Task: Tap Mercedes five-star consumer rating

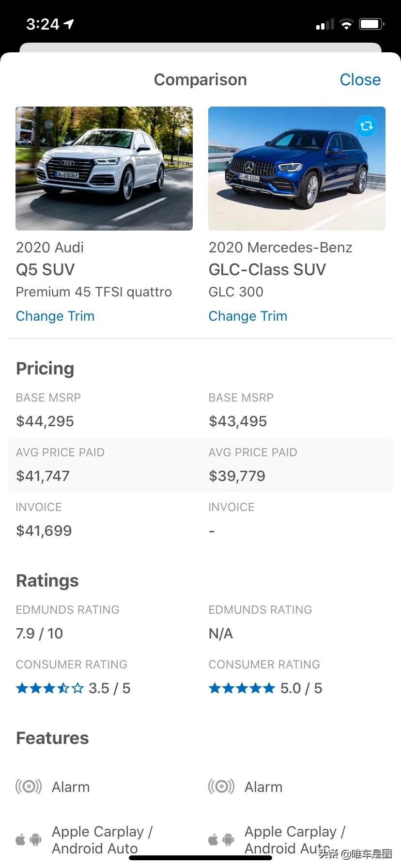Action: coord(242,688)
